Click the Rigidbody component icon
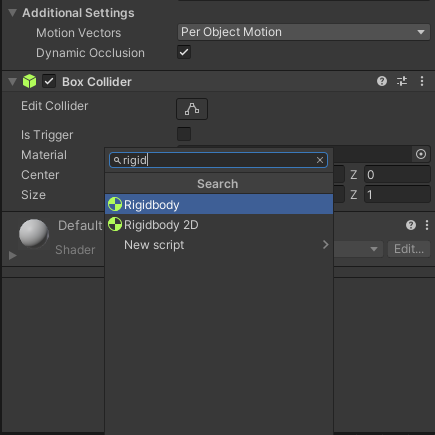The height and width of the screenshot is (435, 435). tap(115, 204)
